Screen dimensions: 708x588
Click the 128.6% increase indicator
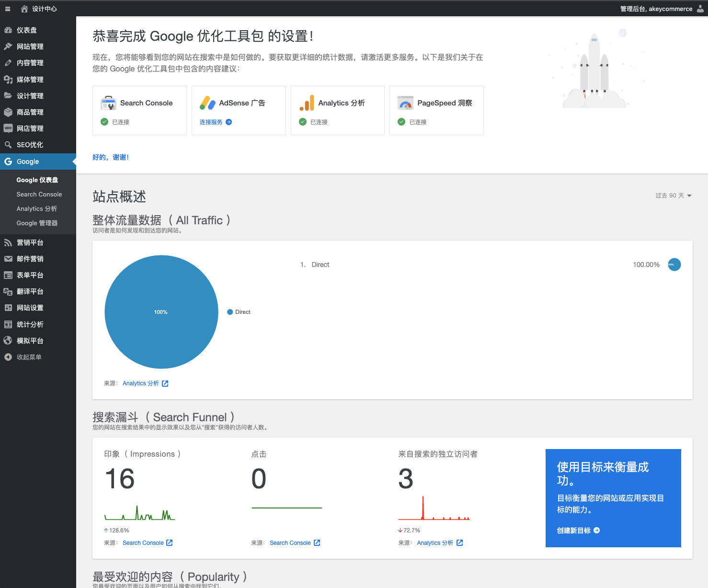tap(116, 530)
